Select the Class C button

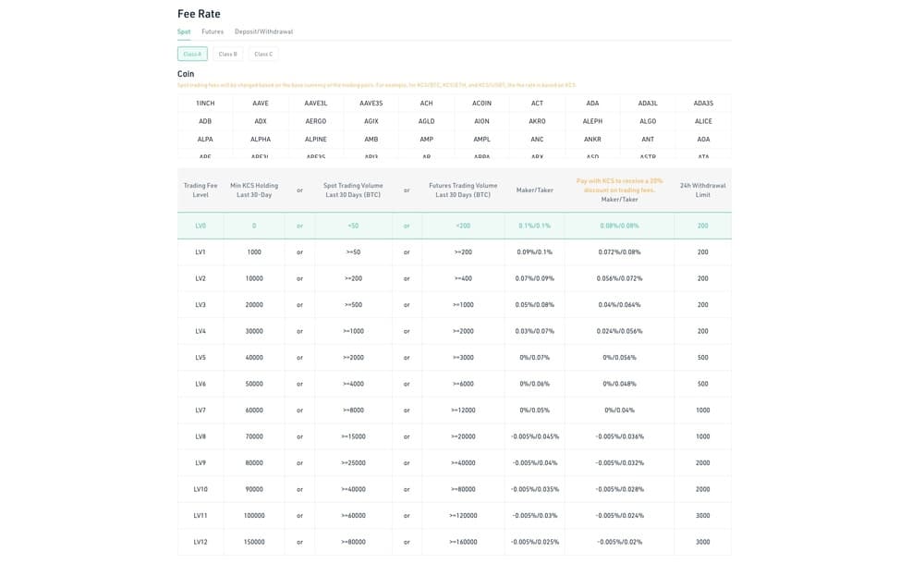[x=263, y=54]
